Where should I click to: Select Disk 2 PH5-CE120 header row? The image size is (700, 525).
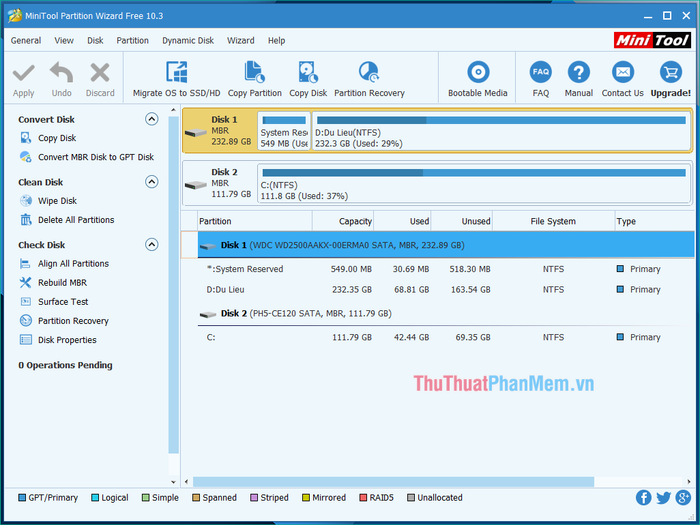445,314
